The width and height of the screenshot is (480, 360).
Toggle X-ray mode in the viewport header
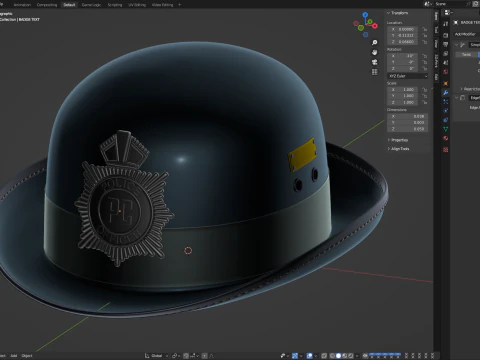tap(324, 356)
